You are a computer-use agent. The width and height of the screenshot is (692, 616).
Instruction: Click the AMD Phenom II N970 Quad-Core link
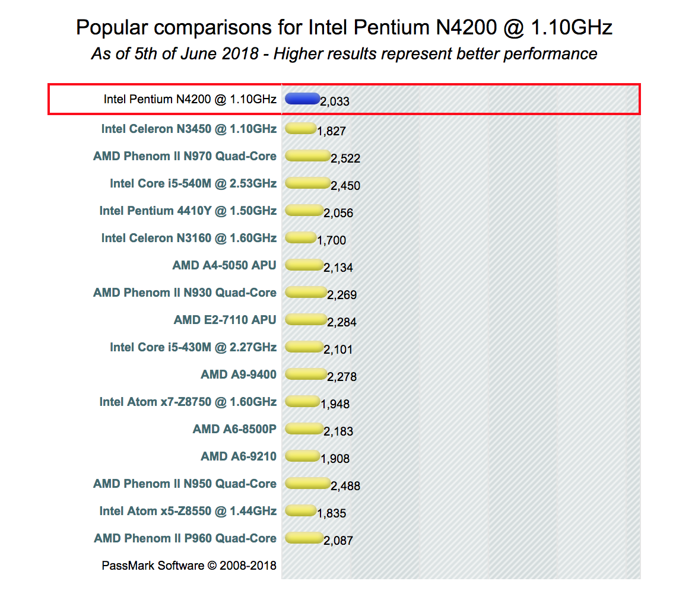click(x=185, y=156)
